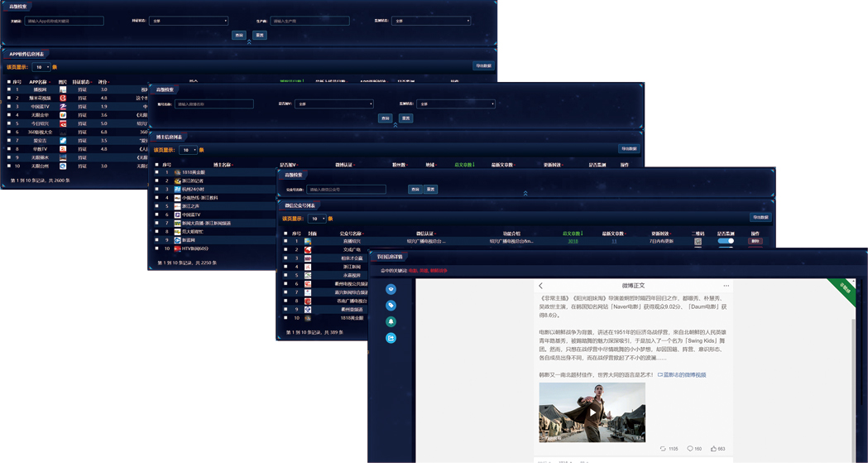Viewport: 868px width, 463px height.
Task: Open 蓝影志的微博视频 link
Action: pos(682,375)
